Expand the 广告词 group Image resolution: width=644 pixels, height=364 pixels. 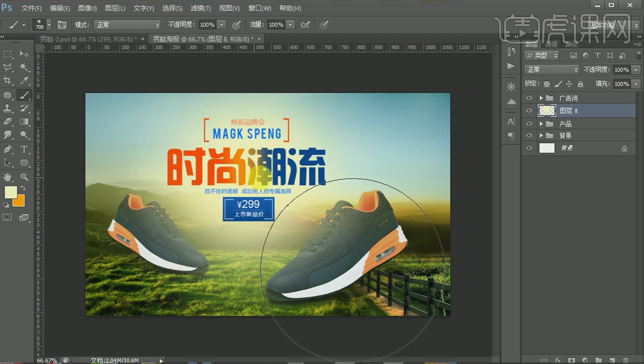541,97
